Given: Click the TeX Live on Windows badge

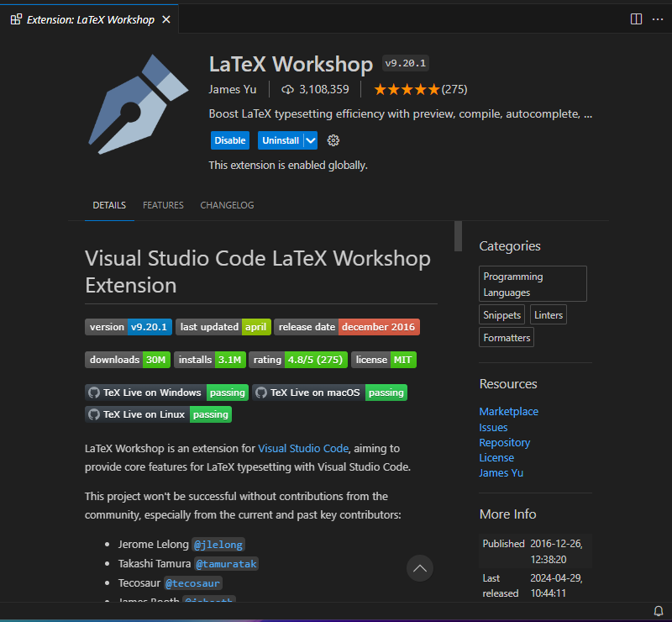Looking at the screenshot, I should click(167, 393).
